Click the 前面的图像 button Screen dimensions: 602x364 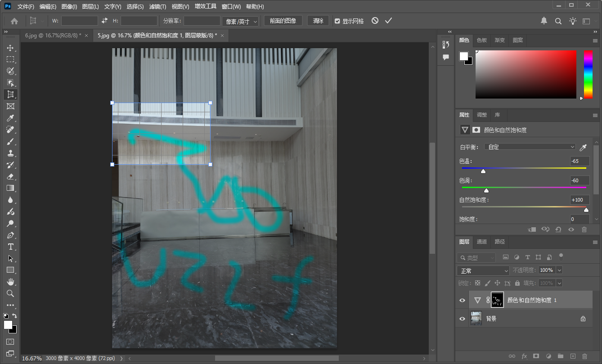pos(283,20)
